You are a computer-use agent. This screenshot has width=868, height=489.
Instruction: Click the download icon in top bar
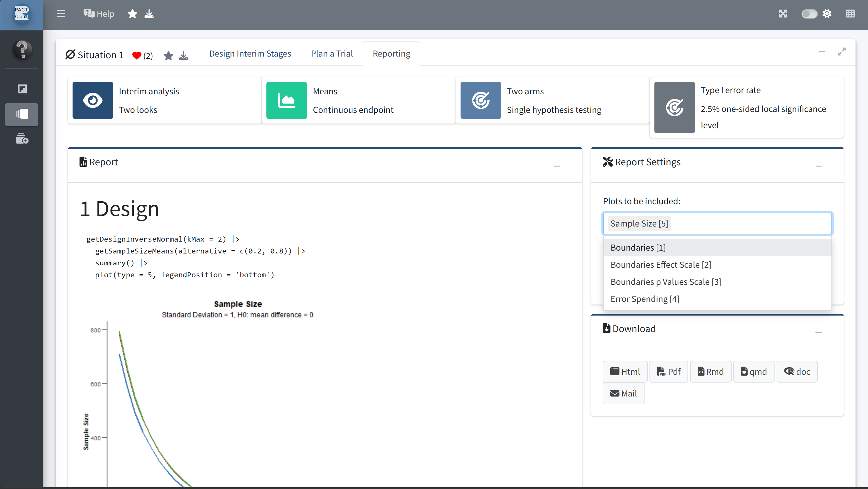click(x=149, y=14)
